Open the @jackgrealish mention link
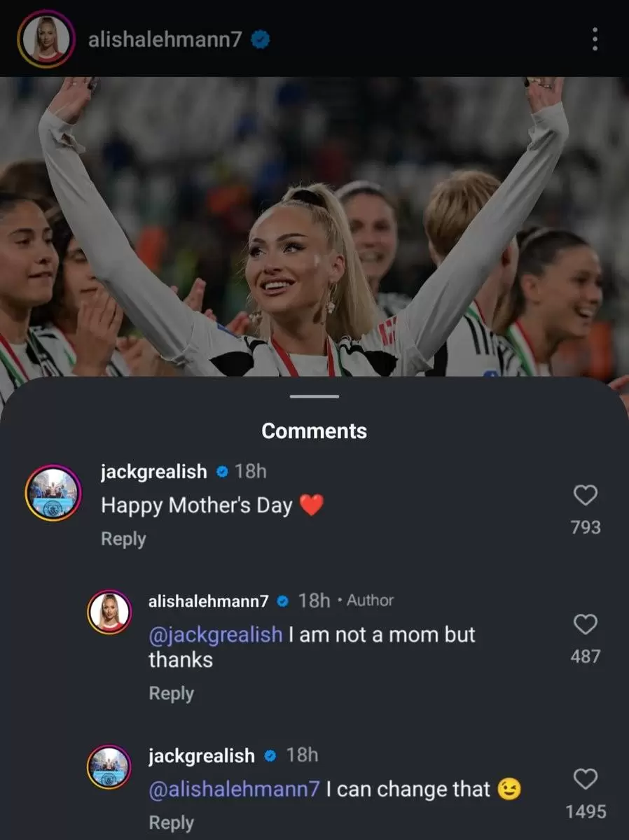The width and height of the screenshot is (629, 840). pyautogui.click(x=216, y=635)
